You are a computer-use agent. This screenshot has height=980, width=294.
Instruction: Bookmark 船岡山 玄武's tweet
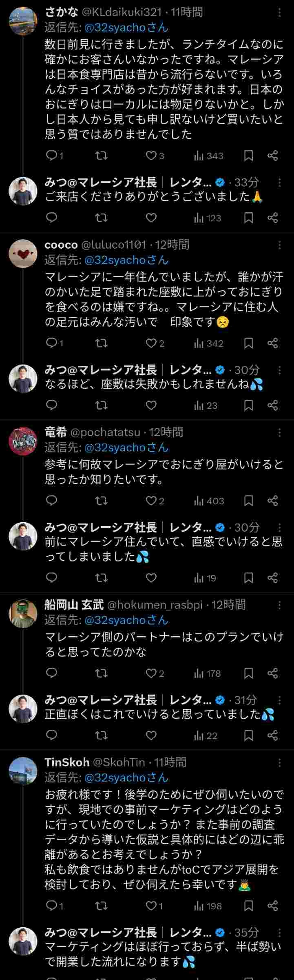[x=248, y=673]
